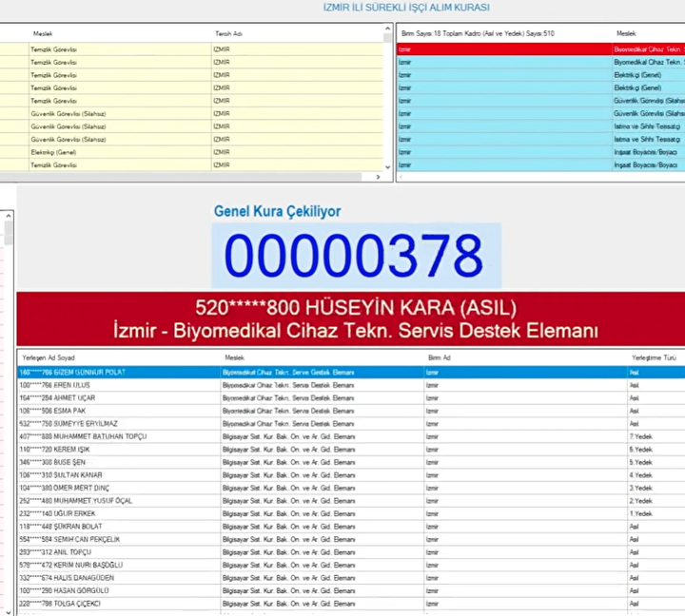
Task: Select the 'ÖMER MERT DİNÇ' row
Action: pyautogui.click(x=351, y=488)
